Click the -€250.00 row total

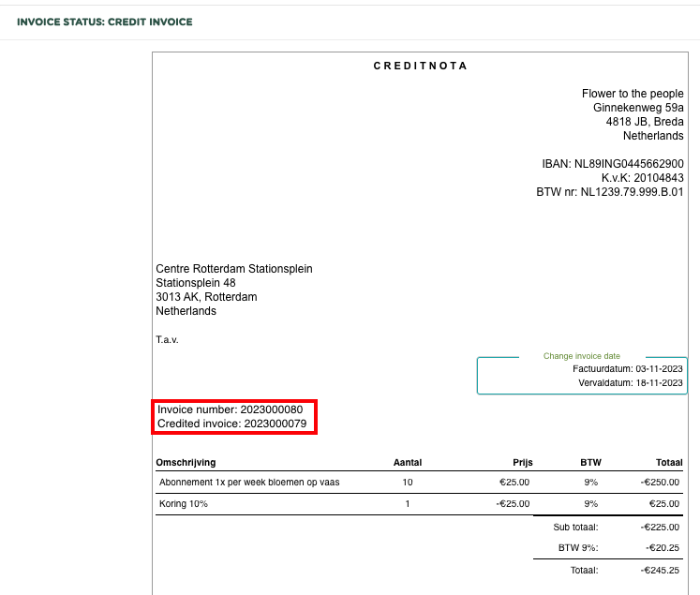(660, 482)
